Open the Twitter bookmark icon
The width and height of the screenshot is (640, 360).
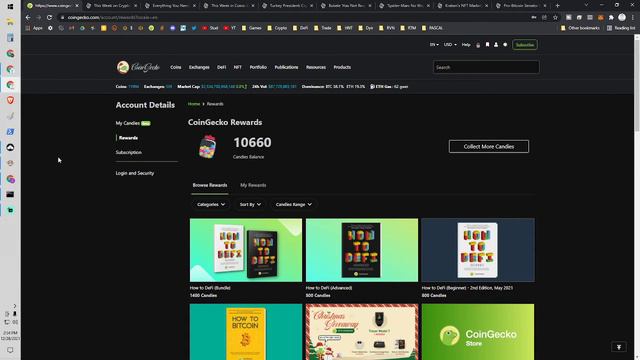194,28
